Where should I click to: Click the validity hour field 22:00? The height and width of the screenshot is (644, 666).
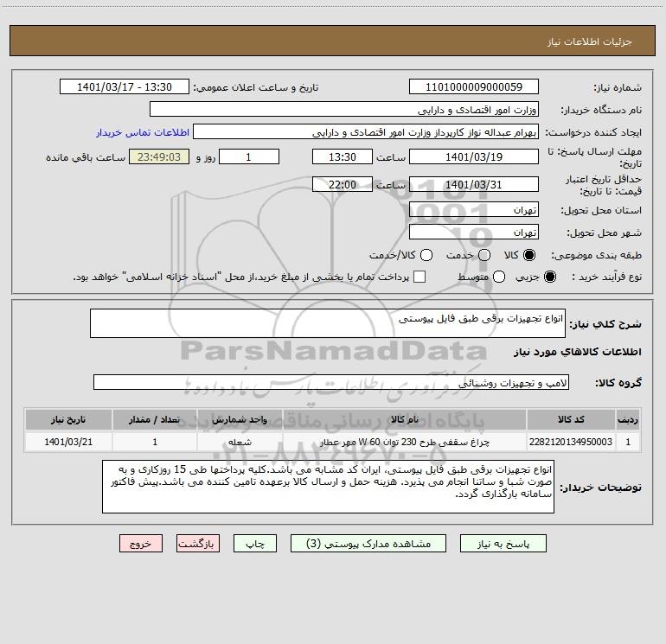[x=343, y=184]
